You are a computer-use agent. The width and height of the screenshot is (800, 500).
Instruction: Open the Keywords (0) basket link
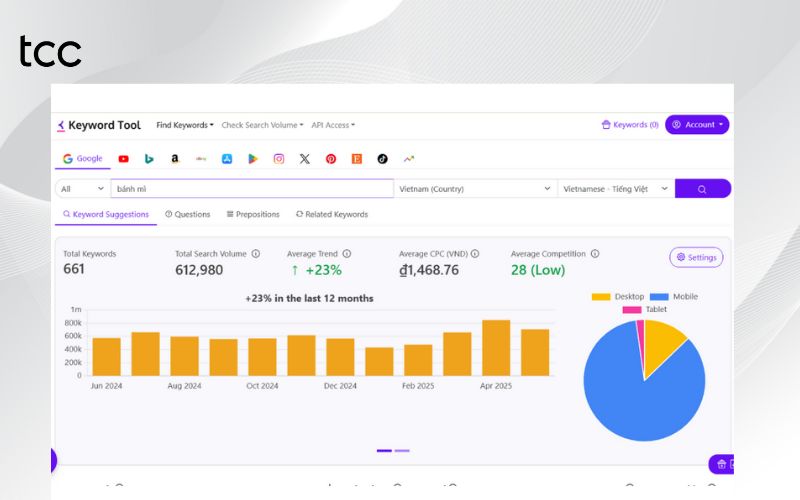629,125
